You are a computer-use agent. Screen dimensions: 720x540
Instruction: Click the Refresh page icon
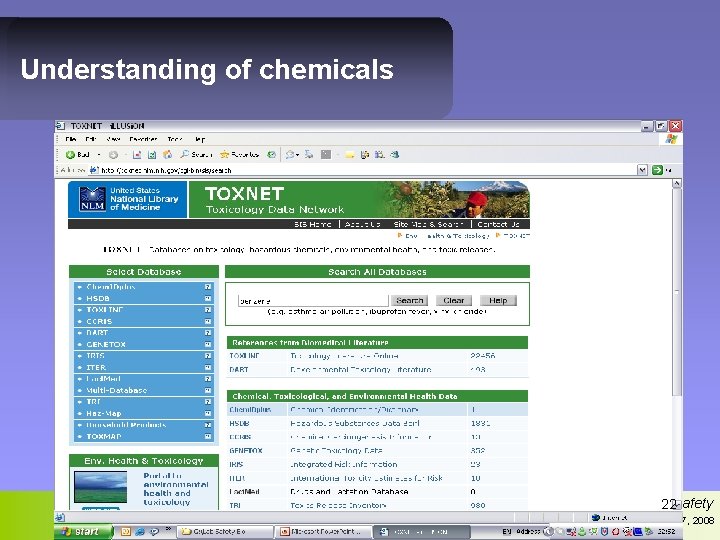click(x=152, y=155)
